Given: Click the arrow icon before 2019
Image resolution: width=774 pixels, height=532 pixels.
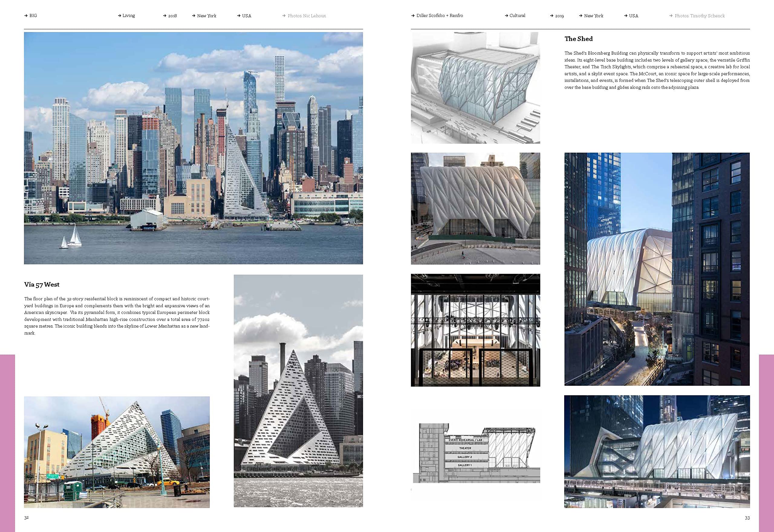Looking at the screenshot, I should coord(552,16).
